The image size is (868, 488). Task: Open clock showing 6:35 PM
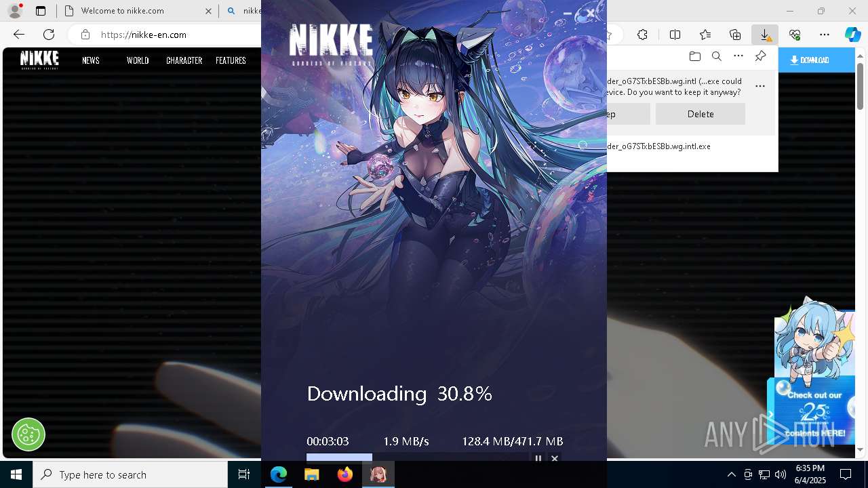810,474
